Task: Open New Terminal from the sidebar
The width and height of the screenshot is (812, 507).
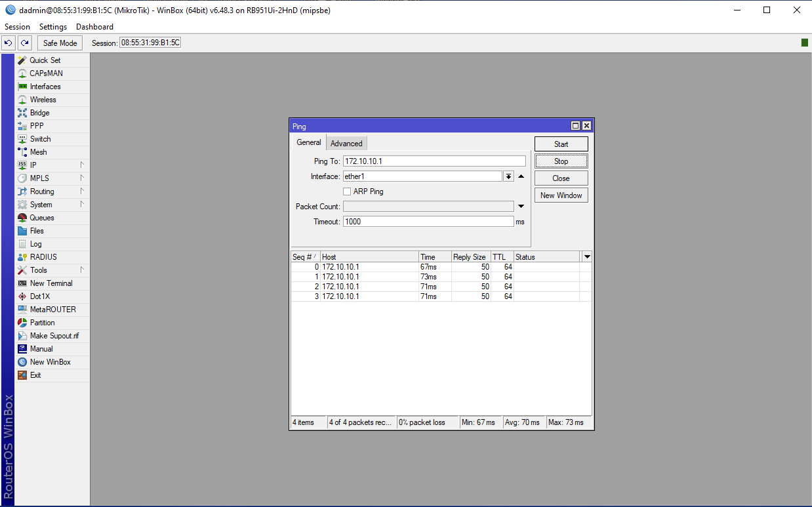Action: pos(51,283)
